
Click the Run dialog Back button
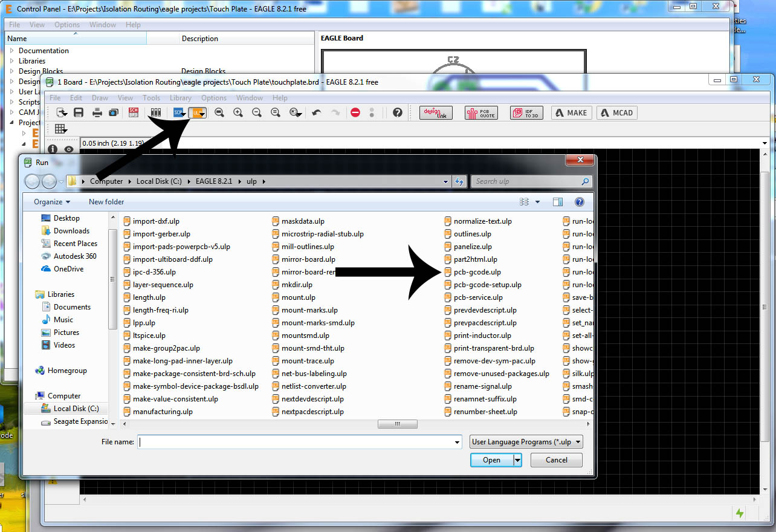point(33,181)
